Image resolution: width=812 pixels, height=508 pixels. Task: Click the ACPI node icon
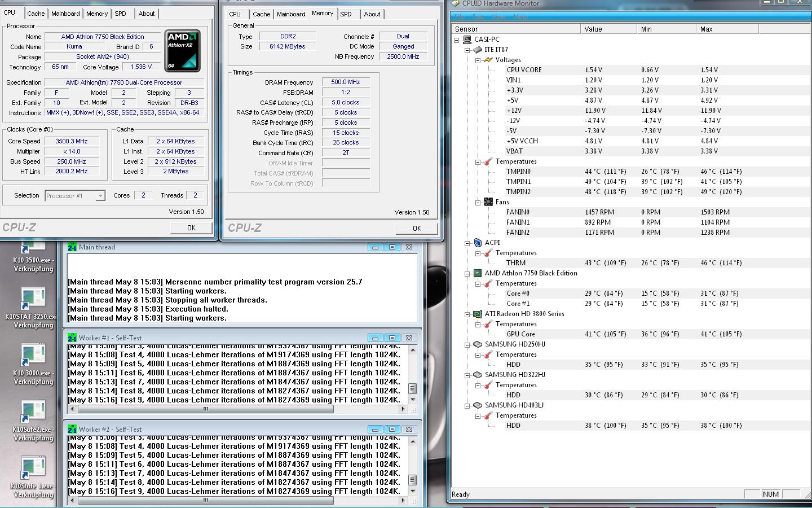[478, 243]
